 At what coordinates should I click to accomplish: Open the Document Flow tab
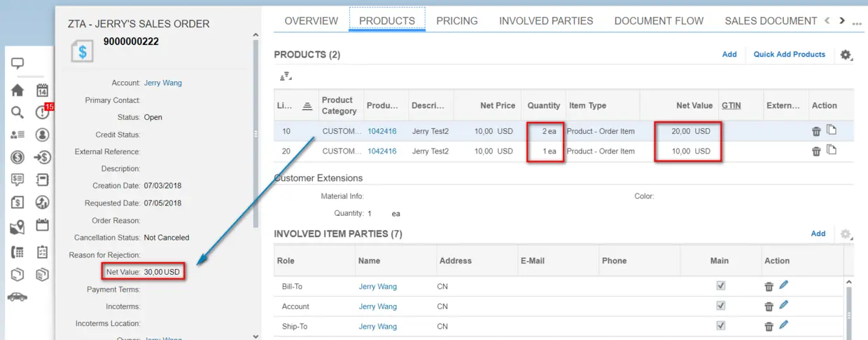[x=659, y=21]
